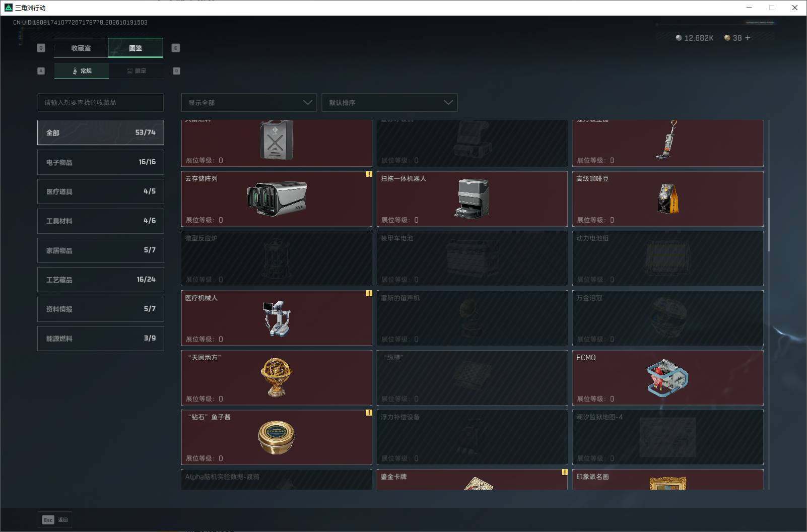Select the 医疗机械人 robot image
The height and width of the screenshot is (532, 807).
tap(277, 318)
